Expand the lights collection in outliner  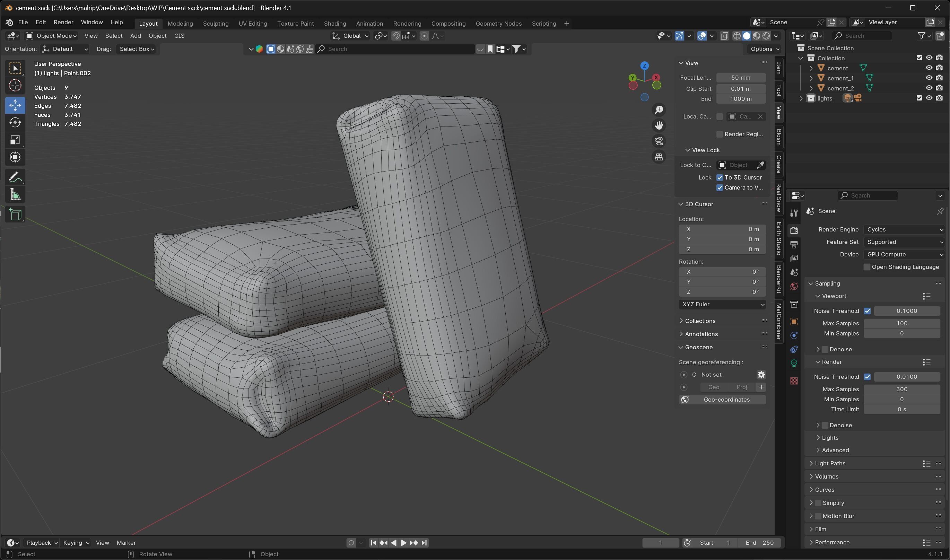pos(801,98)
